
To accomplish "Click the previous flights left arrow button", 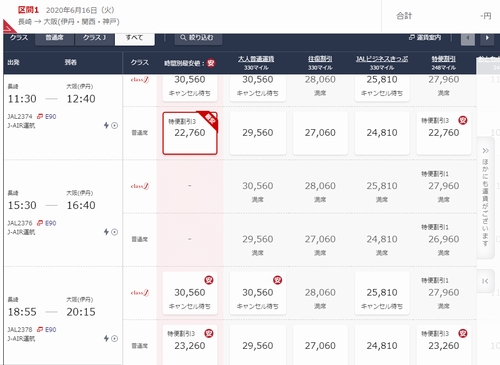I will tap(468, 38).
